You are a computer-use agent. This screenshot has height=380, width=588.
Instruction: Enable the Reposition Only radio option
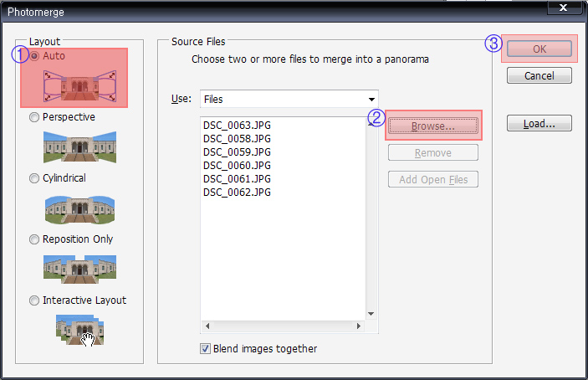(34, 239)
